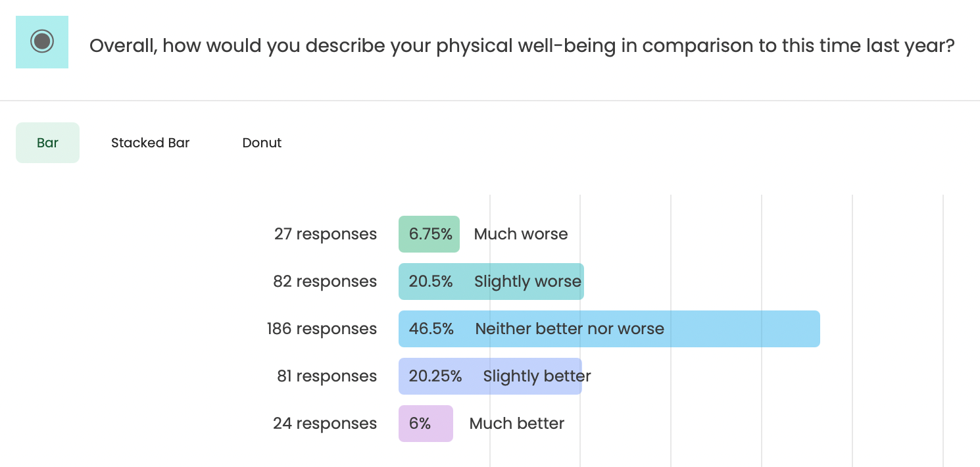Click the Much worse label
The image size is (980, 467).
[x=520, y=234]
